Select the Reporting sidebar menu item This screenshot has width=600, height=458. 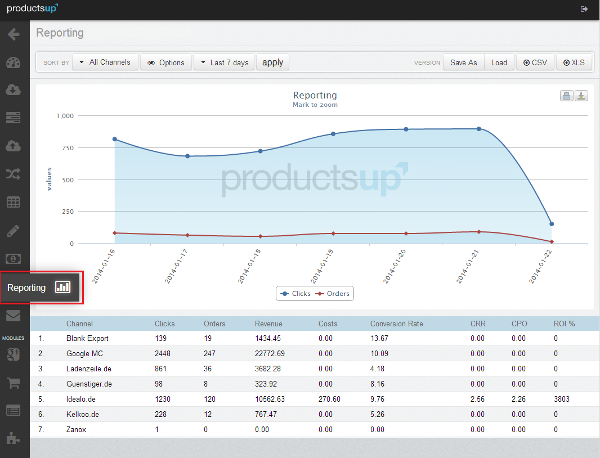pos(41,288)
